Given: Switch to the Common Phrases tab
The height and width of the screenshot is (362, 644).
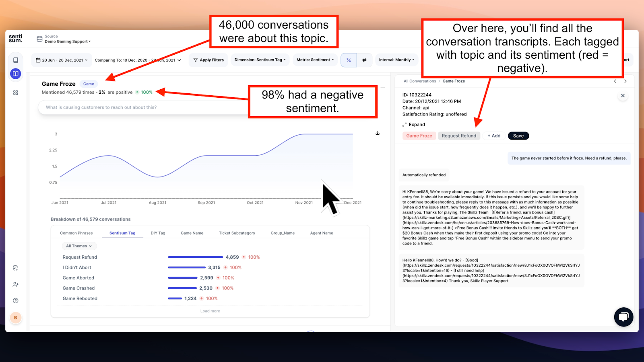Looking at the screenshot, I should (x=76, y=232).
